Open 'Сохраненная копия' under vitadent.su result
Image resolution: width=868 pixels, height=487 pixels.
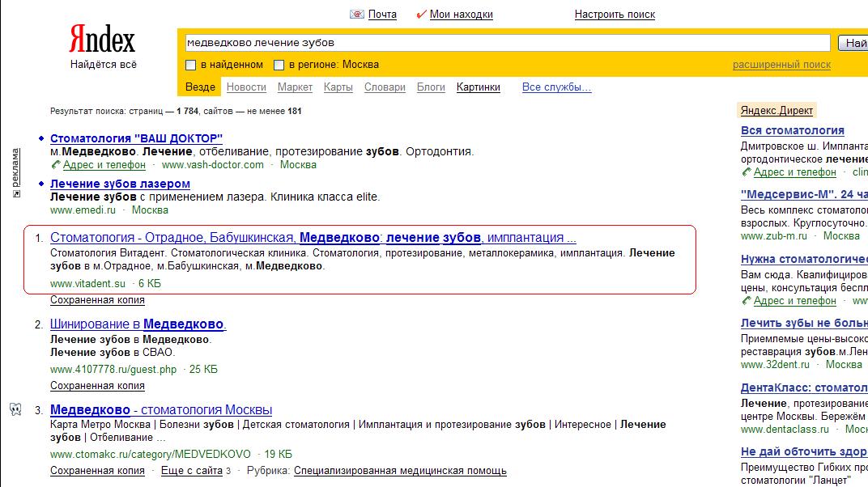(x=97, y=300)
